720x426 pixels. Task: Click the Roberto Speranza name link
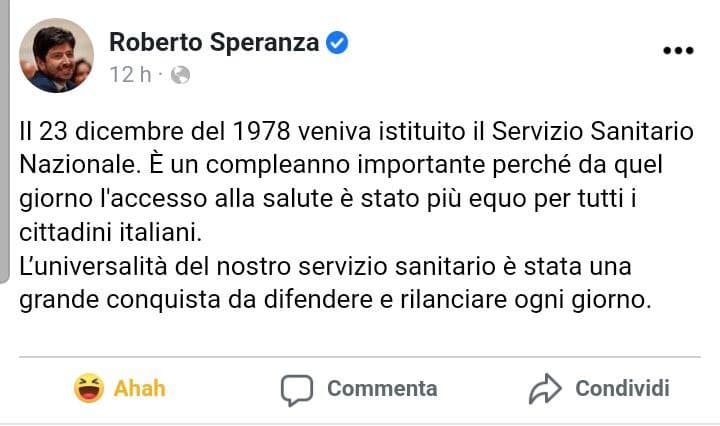pyautogui.click(x=214, y=42)
